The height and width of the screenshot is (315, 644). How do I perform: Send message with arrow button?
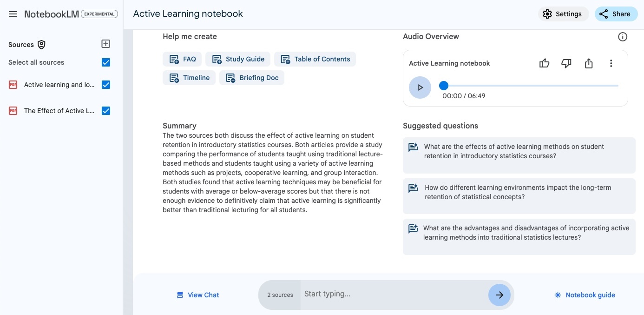(499, 295)
